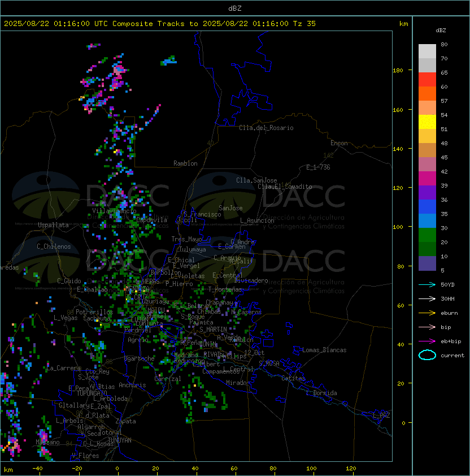Click the 120 km horizontal axis tick label
The height and width of the screenshot is (476, 470).
click(x=351, y=469)
